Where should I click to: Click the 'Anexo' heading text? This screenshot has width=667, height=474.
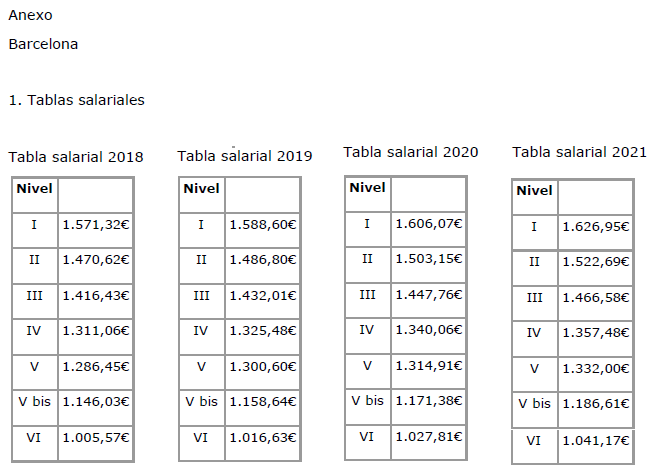(30, 16)
